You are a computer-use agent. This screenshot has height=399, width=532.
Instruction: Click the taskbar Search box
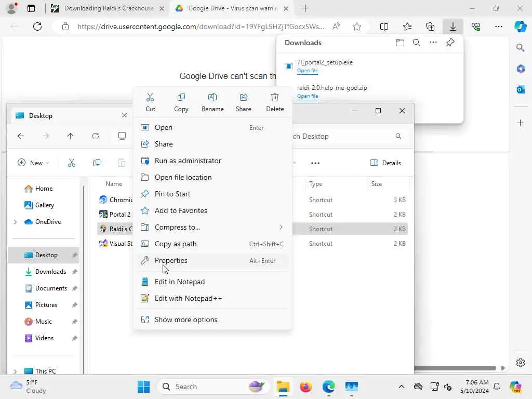click(214, 387)
